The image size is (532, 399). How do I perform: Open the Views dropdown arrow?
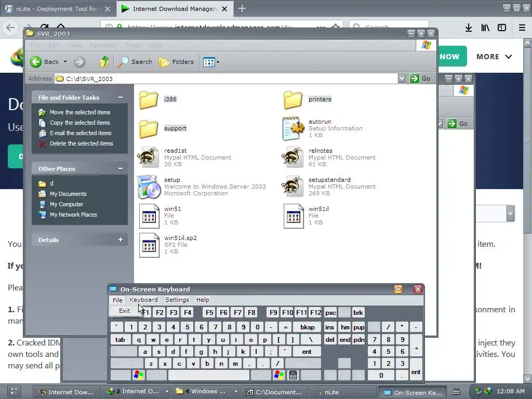tap(218, 62)
